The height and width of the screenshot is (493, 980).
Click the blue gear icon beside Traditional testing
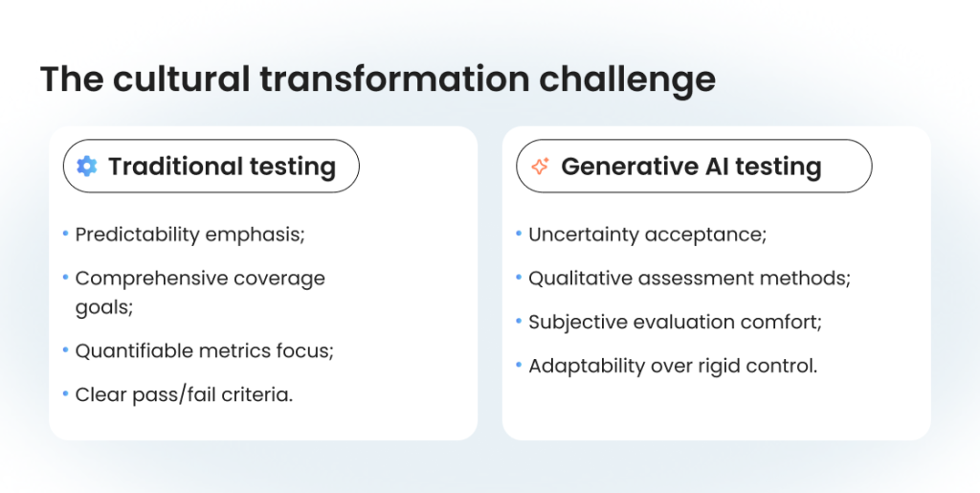[87, 167]
